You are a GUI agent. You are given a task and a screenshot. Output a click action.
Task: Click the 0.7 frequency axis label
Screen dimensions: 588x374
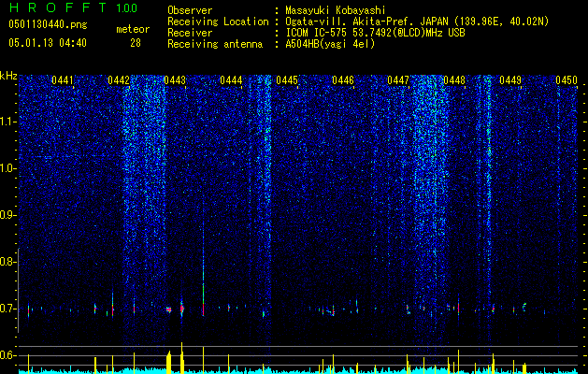pyautogui.click(x=8, y=309)
